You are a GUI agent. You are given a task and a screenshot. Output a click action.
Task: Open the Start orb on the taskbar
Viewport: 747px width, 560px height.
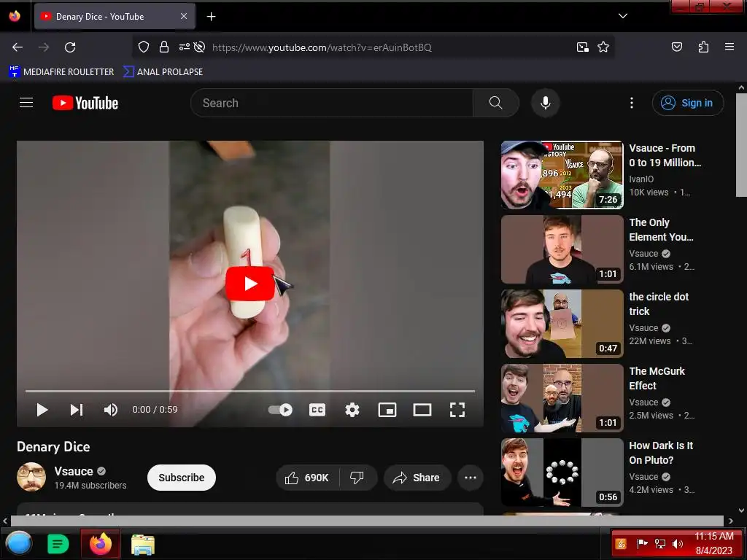click(x=19, y=543)
